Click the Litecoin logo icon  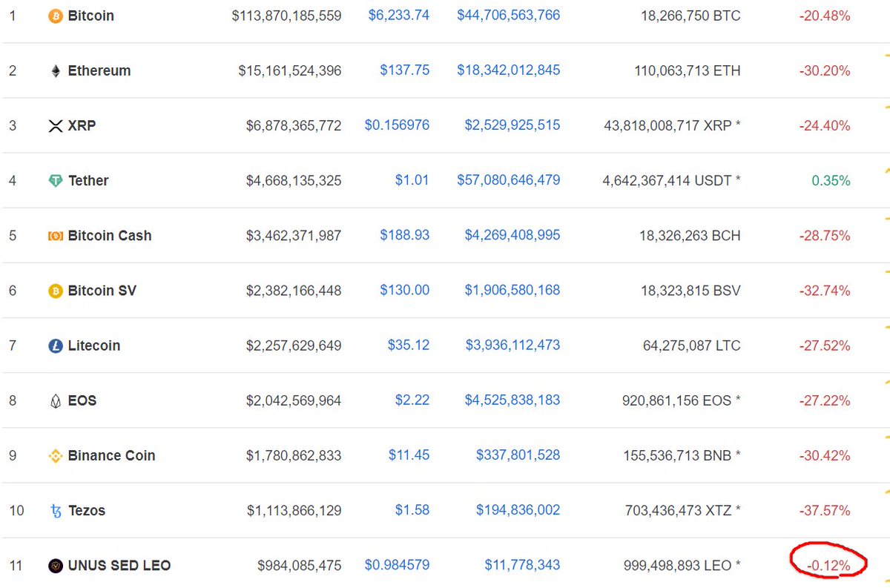pos(55,346)
